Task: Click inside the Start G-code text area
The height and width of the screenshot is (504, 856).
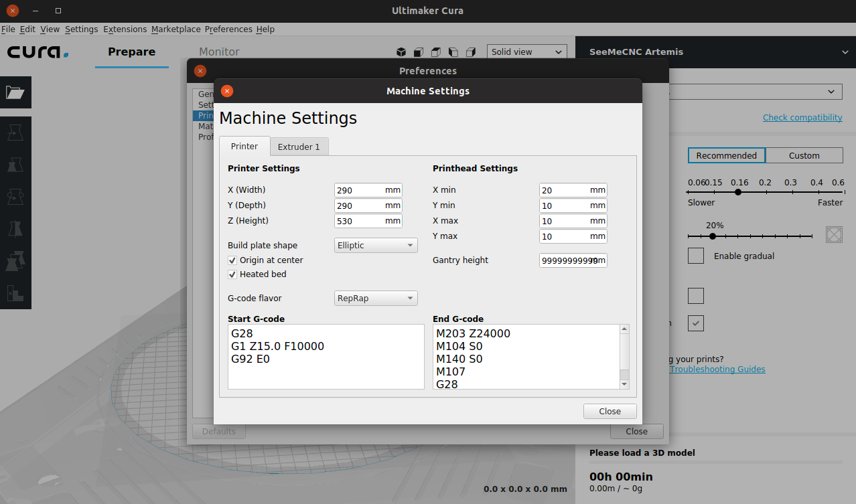Action: pos(326,357)
